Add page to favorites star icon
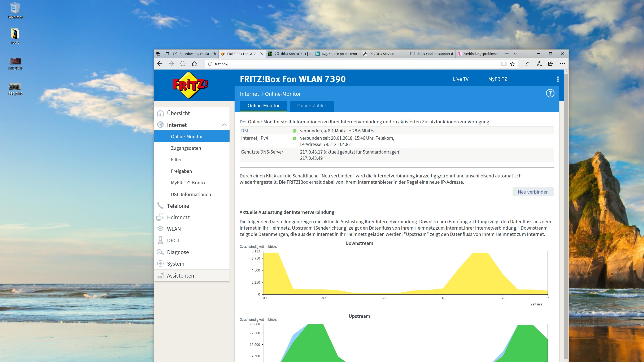The image size is (644, 362). pos(512,64)
